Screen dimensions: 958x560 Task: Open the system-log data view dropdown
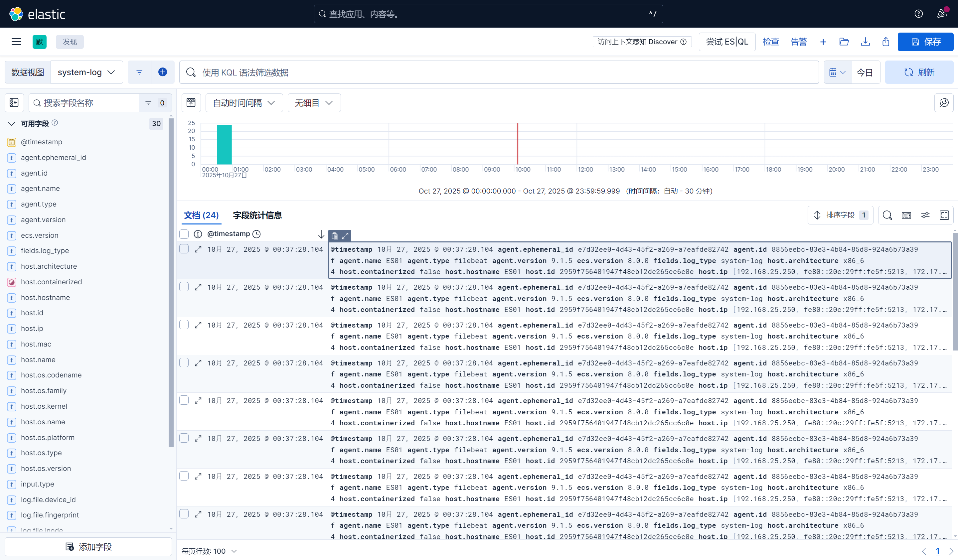86,72
